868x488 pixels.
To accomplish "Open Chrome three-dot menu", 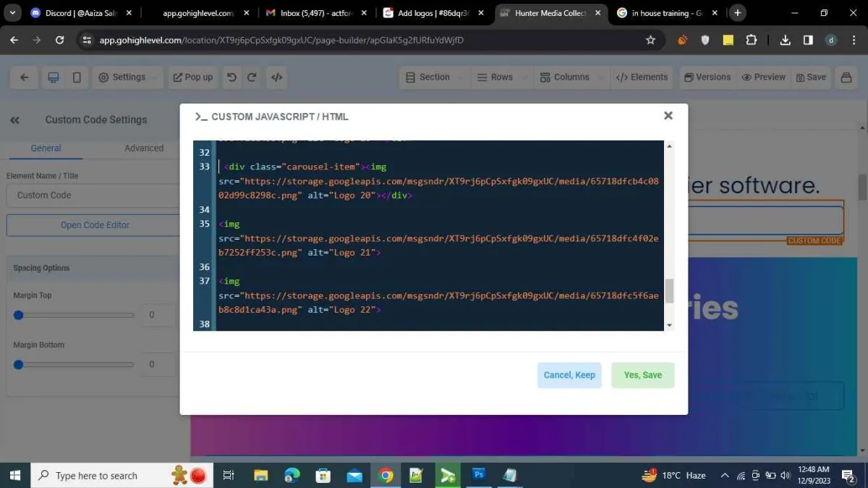I will pos(854,41).
